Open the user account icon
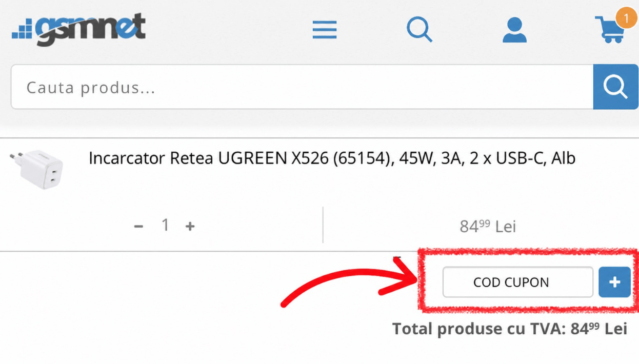Screen dimensions: 639x364 [x=514, y=30]
